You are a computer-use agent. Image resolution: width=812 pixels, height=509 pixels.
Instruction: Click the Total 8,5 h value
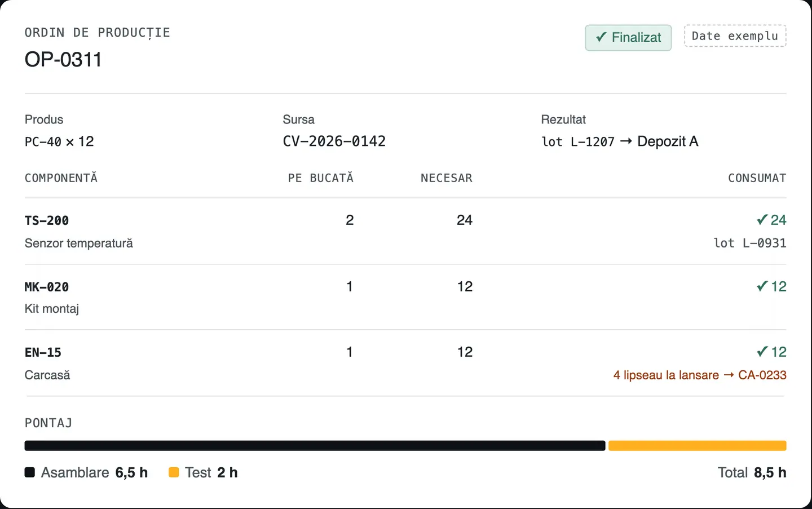(752, 473)
